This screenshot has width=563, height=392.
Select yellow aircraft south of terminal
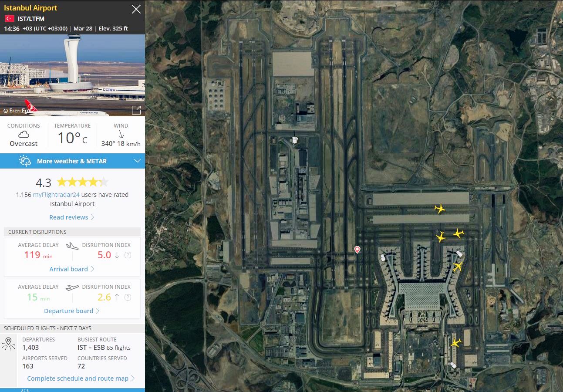[x=455, y=343]
